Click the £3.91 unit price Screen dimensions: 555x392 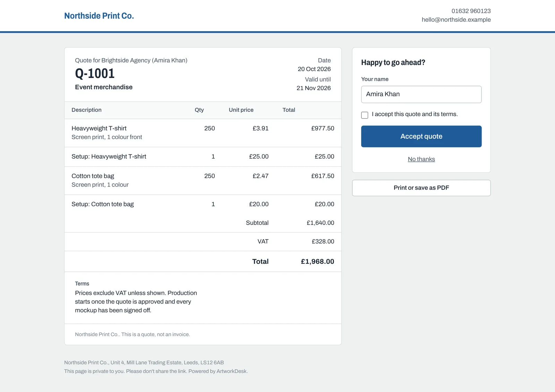tap(261, 128)
